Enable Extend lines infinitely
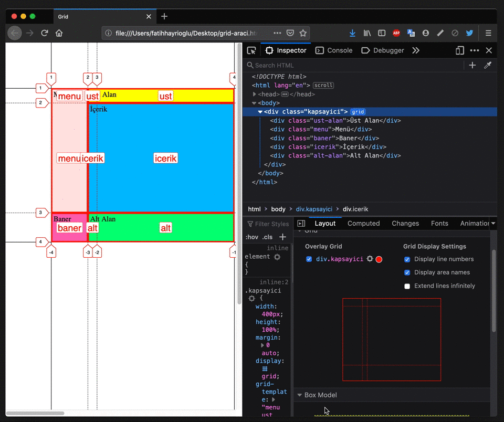Image resolution: width=504 pixels, height=422 pixels. [x=407, y=286]
